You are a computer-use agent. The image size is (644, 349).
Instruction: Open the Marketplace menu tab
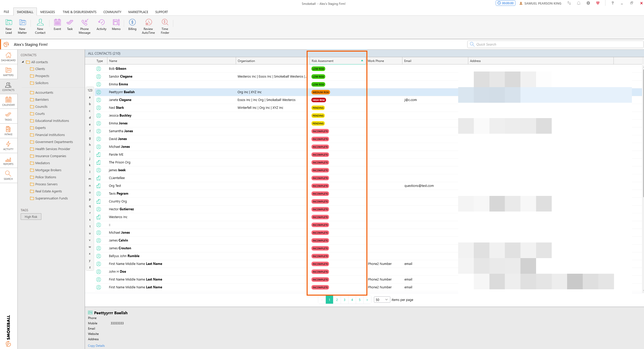click(138, 12)
